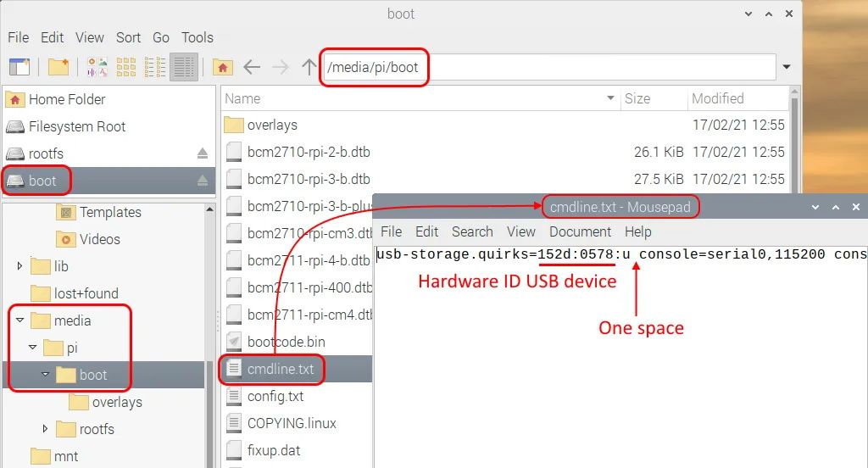Create a new folder via toolbar icon
The width and height of the screenshot is (868, 468).
click(58, 67)
